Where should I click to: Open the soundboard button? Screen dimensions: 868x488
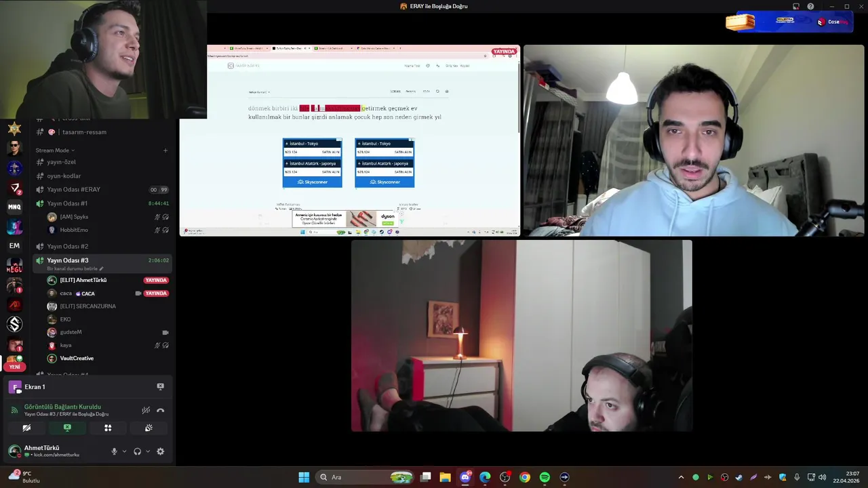pos(149,428)
